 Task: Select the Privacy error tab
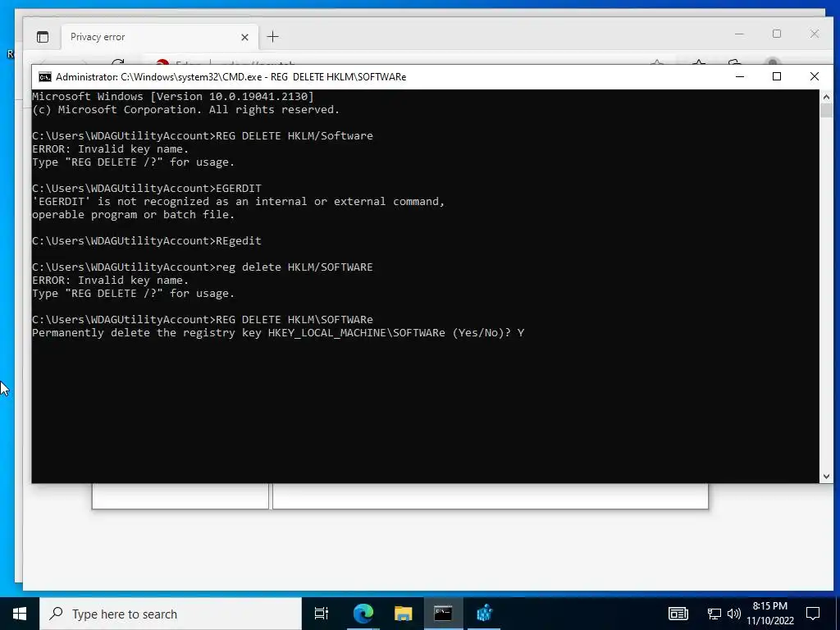point(159,37)
